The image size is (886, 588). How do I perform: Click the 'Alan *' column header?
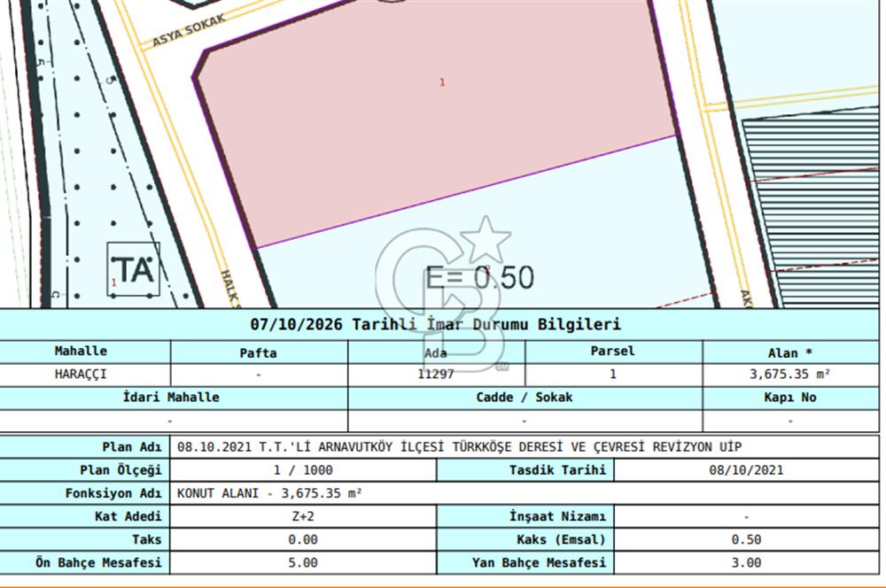click(x=790, y=353)
